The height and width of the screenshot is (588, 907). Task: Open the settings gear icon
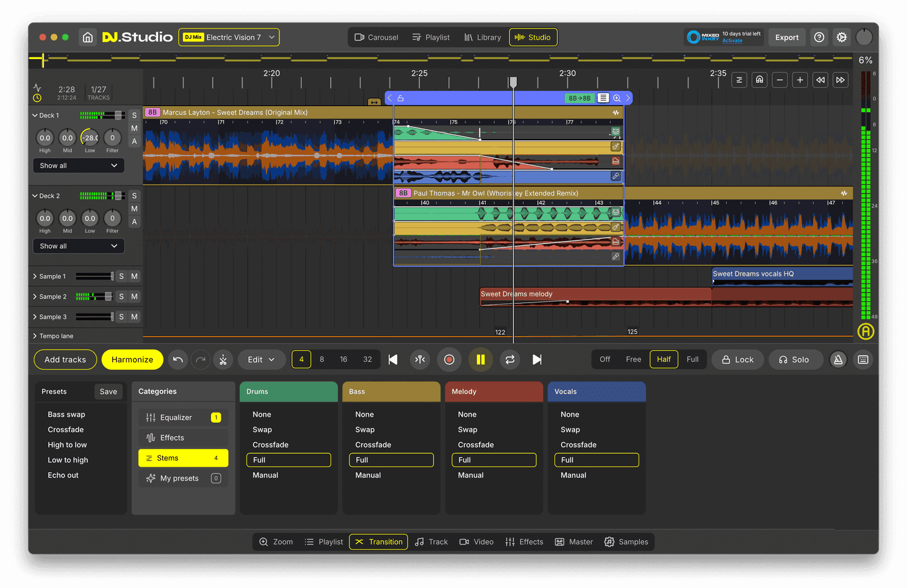[x=842, y=37]
